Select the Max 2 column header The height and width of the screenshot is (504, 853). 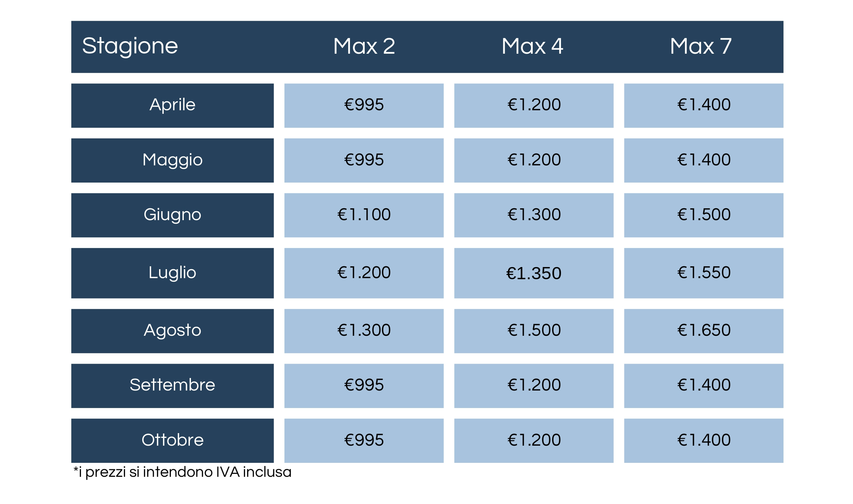[364, 46]
